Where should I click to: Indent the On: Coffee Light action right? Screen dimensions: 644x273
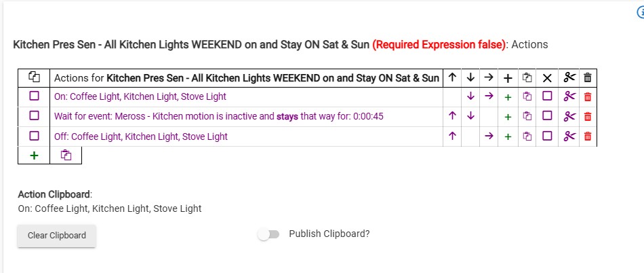pyautogui.click(x=489, y=97)
